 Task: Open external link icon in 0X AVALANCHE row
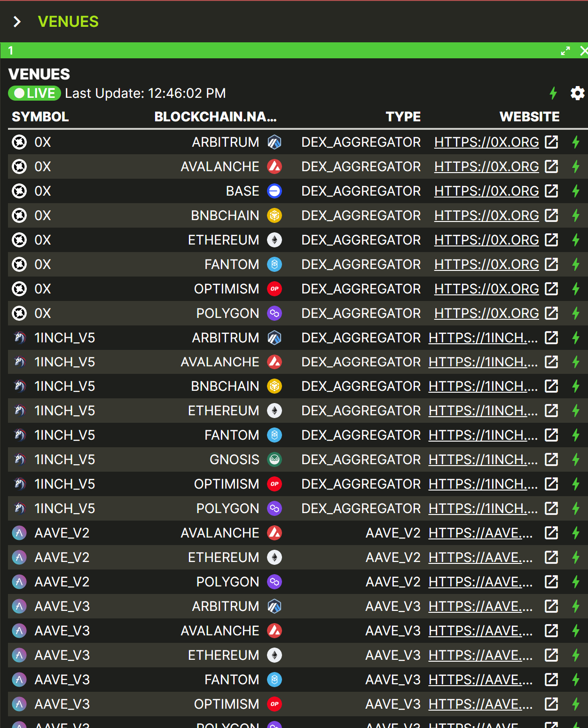[551, 166]
